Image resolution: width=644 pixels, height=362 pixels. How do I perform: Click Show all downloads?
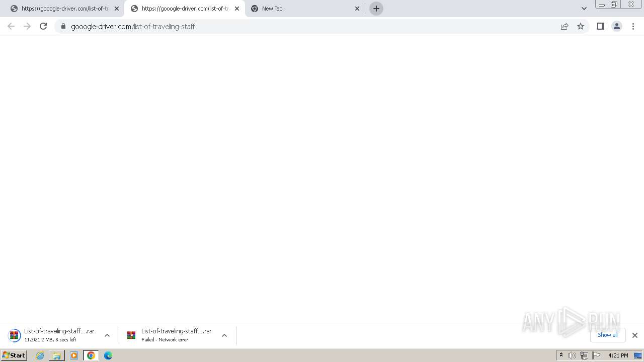click(x=608, y=335)
